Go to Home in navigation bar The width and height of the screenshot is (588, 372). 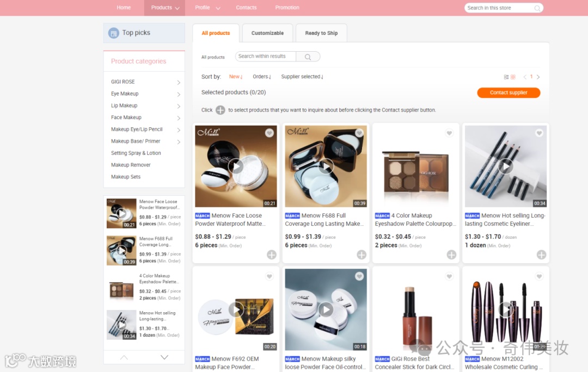(x=124, y=8)
